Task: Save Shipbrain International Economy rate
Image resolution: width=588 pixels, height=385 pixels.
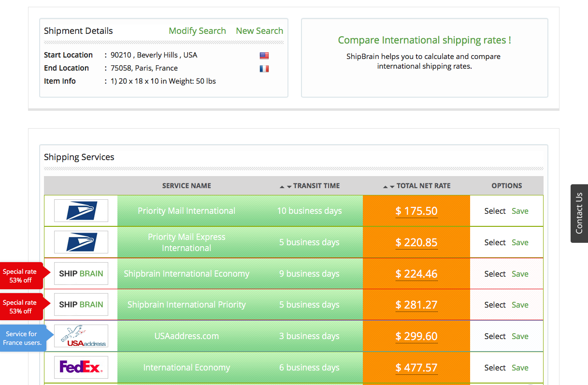Action: click(520, 274)
